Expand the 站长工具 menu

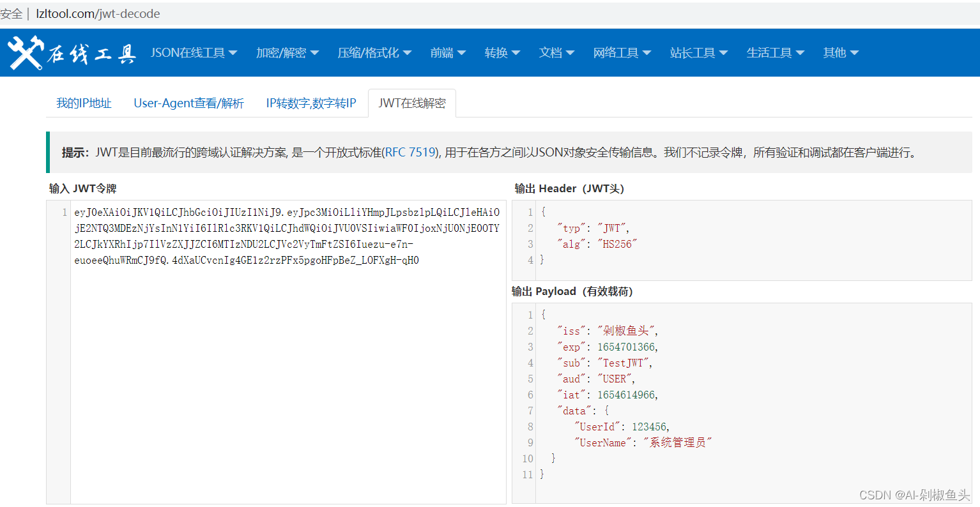(698, 53)
